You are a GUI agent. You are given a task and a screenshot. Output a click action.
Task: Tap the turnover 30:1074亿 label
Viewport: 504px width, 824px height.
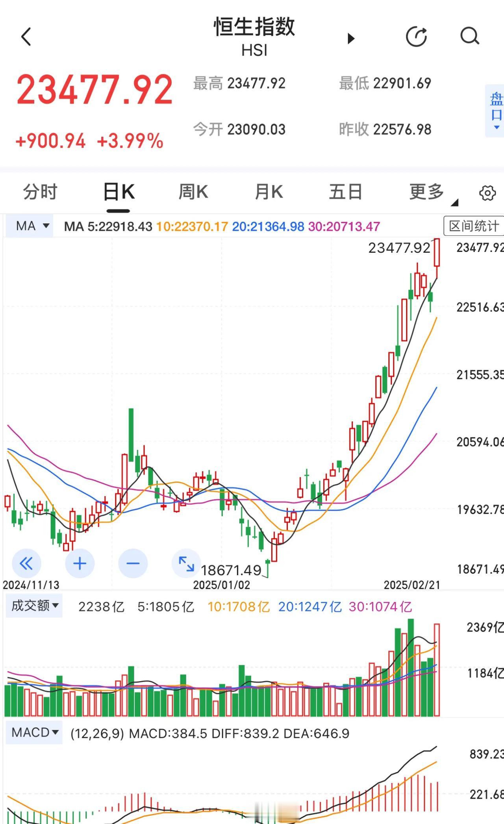pyautogui.click(x=380, y=607)
